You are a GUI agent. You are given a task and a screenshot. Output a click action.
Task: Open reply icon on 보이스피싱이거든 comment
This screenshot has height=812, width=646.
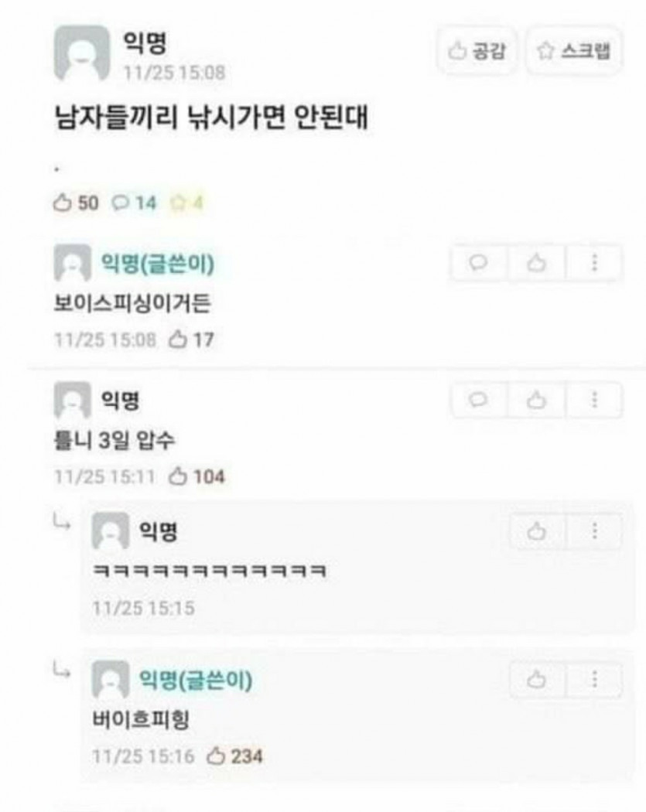pos(479,263)
